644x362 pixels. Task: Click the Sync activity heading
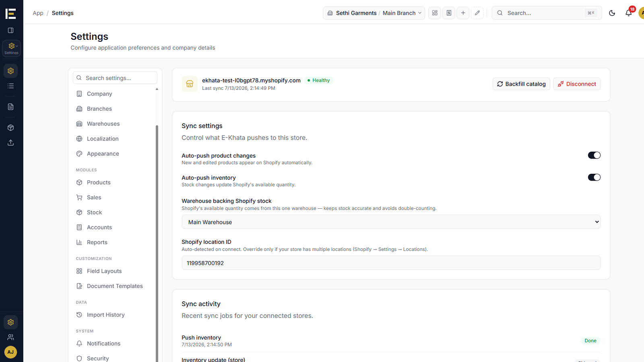[x=201, y=304]
